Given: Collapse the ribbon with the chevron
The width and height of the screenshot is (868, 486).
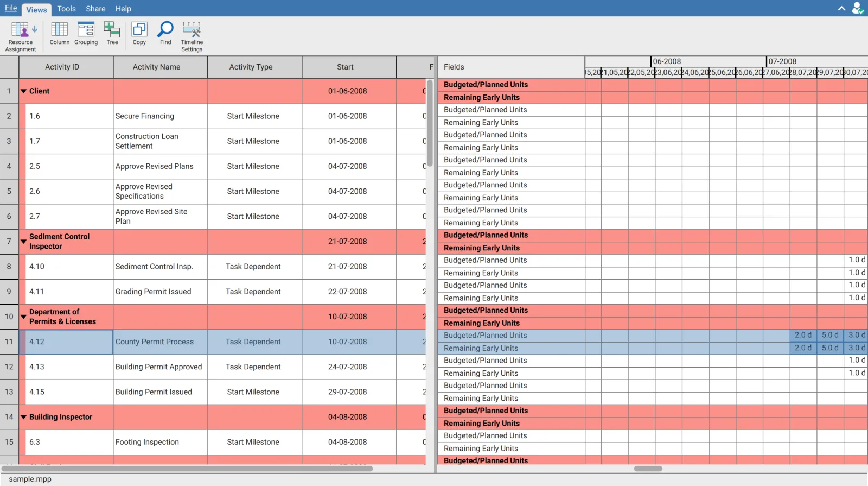Looking at the screenshot, I should [841, 9].
